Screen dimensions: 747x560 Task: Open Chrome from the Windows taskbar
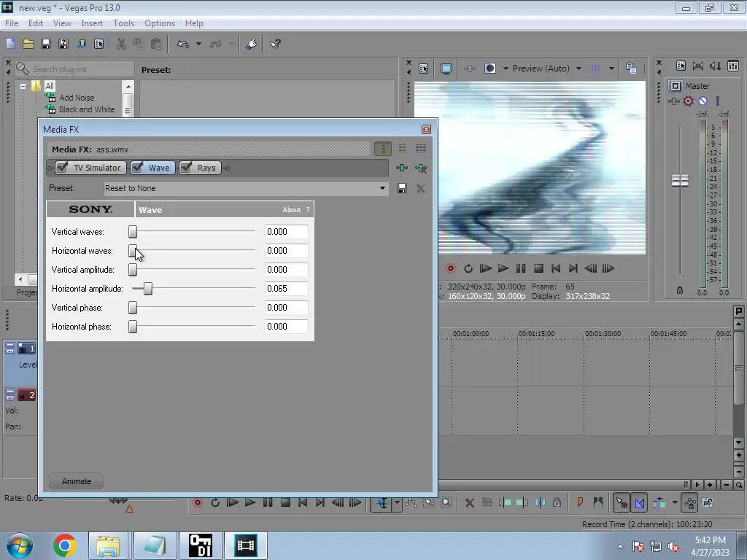click(65, 545)
